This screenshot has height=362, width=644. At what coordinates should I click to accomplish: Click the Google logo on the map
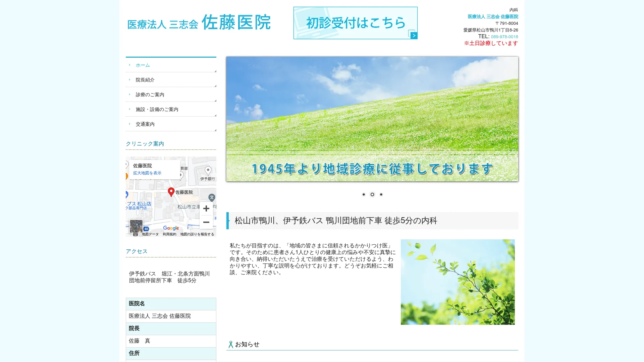171,228
